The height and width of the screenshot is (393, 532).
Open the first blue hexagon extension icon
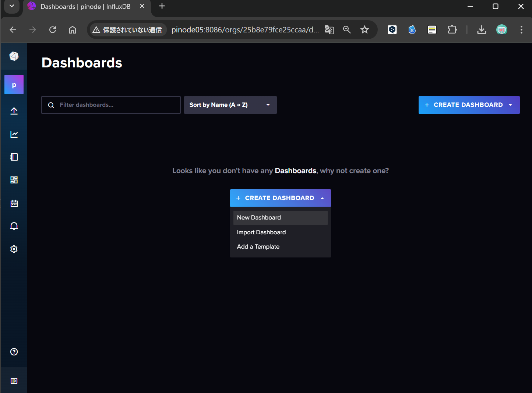[392, 30]
